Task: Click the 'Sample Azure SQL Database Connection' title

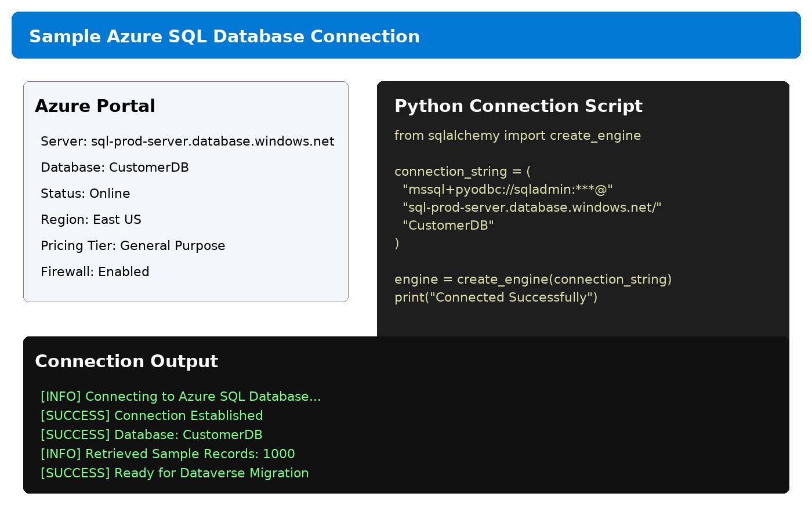Action: 224,36
